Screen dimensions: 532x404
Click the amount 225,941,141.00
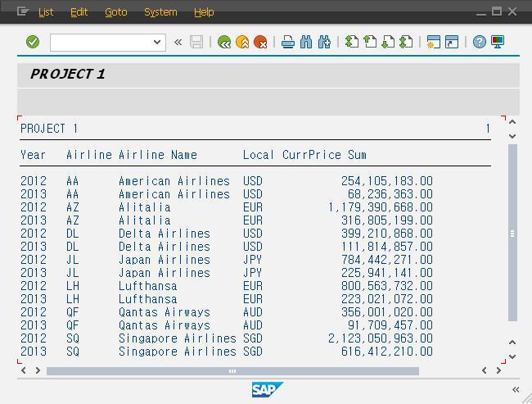387,273
